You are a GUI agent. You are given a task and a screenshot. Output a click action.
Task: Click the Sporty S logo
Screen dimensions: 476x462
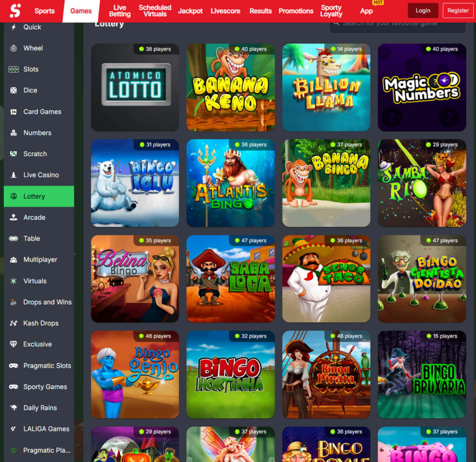pos(15,11)
